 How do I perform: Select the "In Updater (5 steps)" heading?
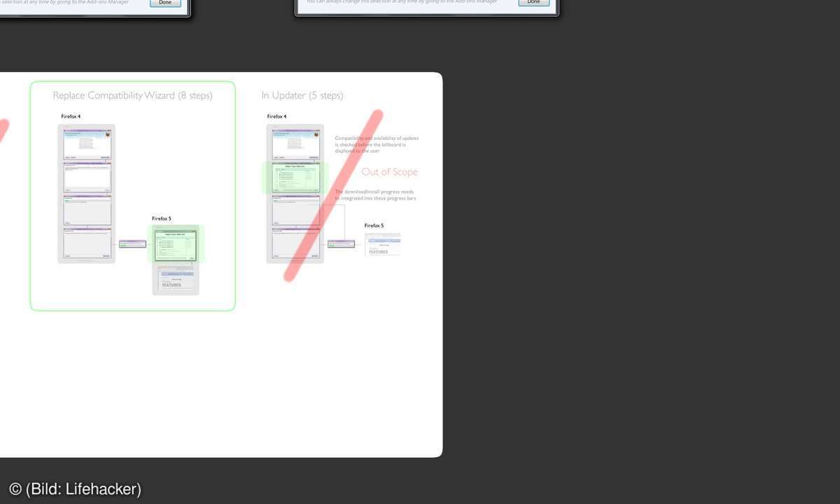coord(302,95)
